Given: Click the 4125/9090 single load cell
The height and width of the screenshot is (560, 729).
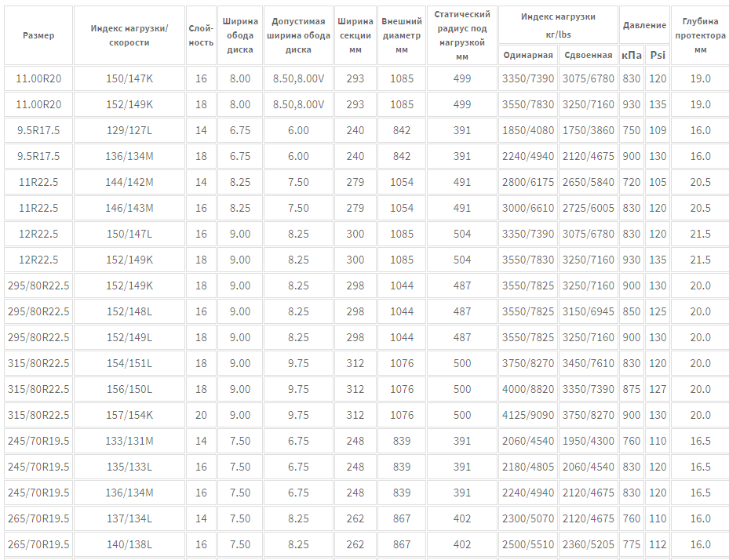Looking at the screenshot, I should click(527, 415).
